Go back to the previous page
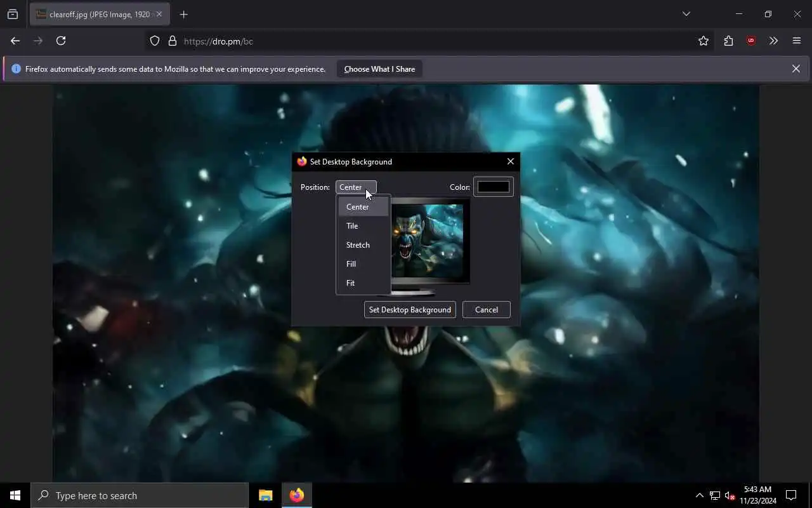This screenshot has height=508, width=812. click(x=15, y=41)
